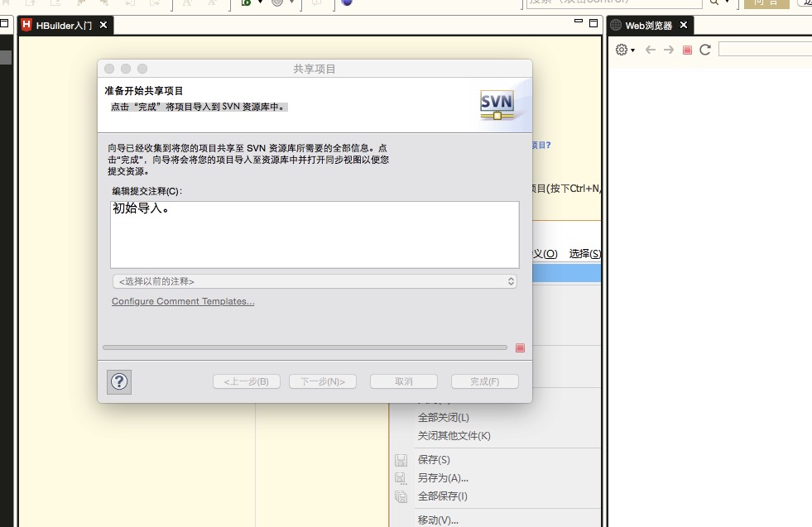Click the browser forward arrow

(x=669, y=50)
